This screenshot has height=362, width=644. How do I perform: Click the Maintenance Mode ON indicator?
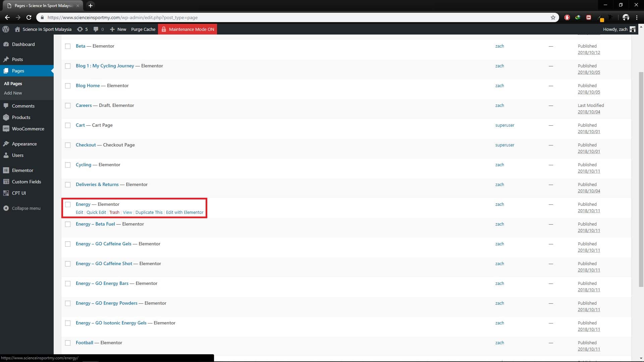coord(187,29)
